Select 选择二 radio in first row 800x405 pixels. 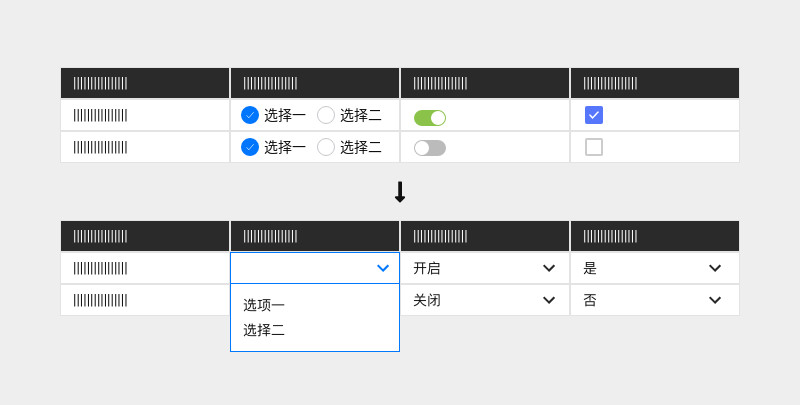pyautogui.click(x=326, y=115)
